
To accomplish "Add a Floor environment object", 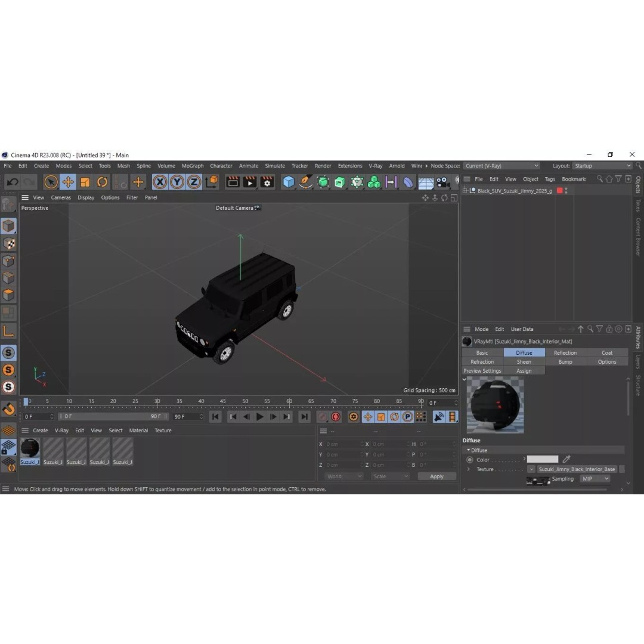I will pos(426,182).
